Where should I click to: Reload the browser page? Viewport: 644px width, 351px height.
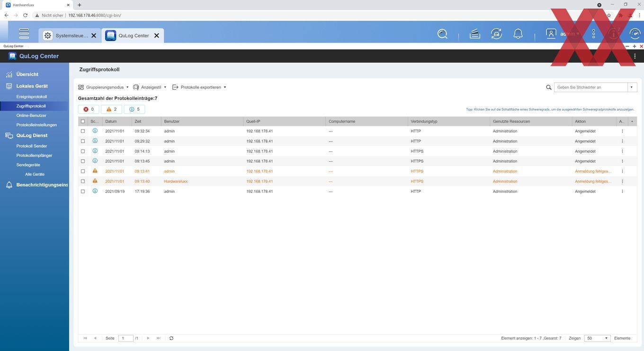coord(26,15)
